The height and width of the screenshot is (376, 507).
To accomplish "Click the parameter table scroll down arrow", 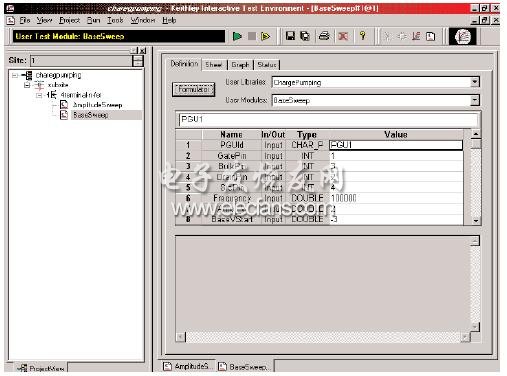I will pos(476,221).
